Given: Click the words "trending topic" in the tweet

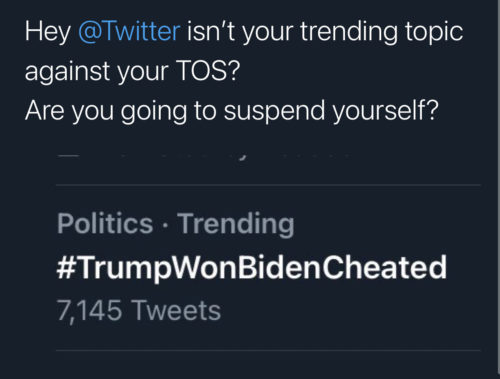Looking at the screenshot, I should click(x=382, y=32).
